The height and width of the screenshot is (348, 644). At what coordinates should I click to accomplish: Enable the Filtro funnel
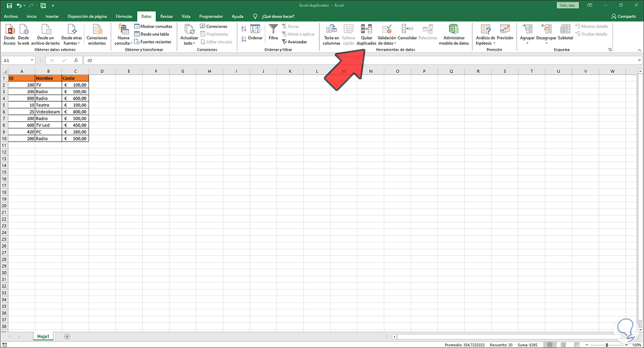point(273,33)
